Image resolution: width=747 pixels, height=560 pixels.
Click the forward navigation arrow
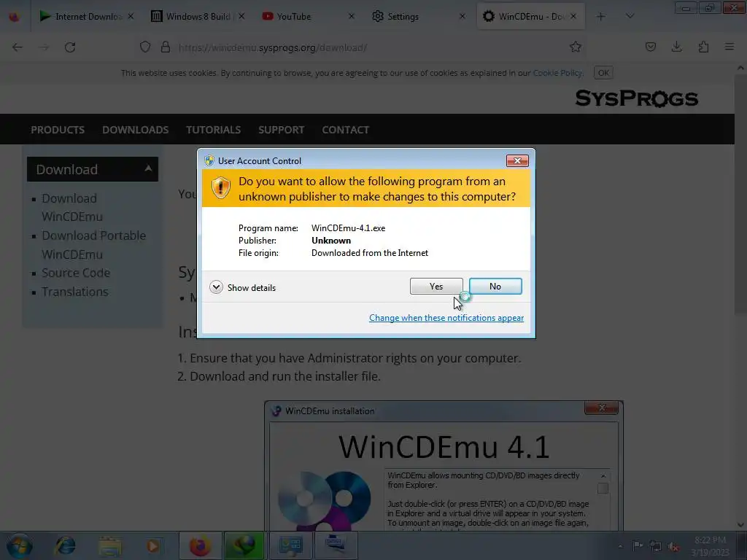(x=44, y=47)
